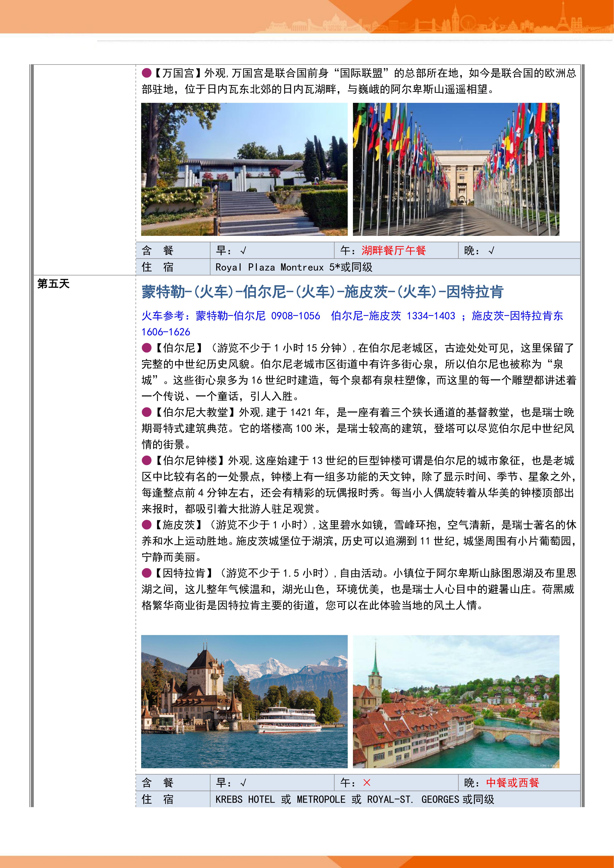This screenshot has height=868, width=614.
Task: Click the breakfast checkmark on day five
Action: 243,783
